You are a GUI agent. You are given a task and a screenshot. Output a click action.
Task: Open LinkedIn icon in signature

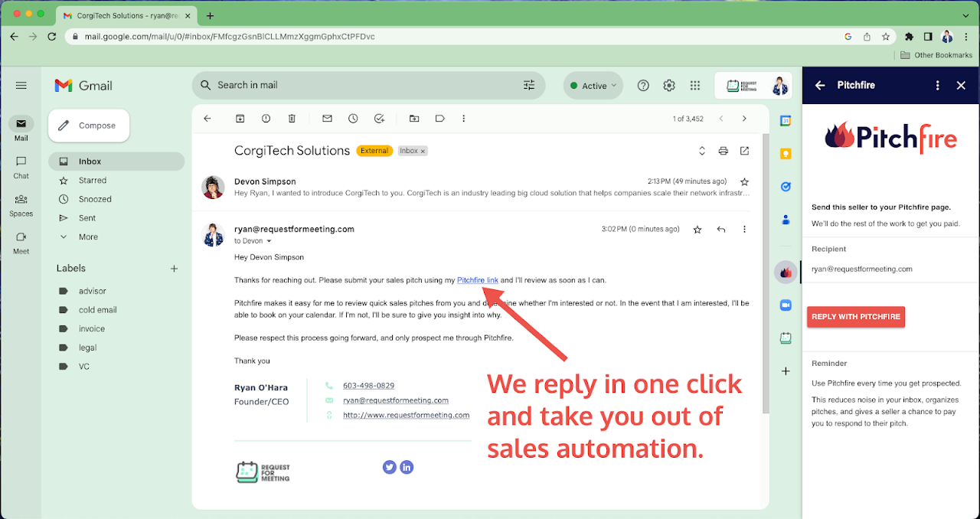pyautogui.click(x=407, y=467)
